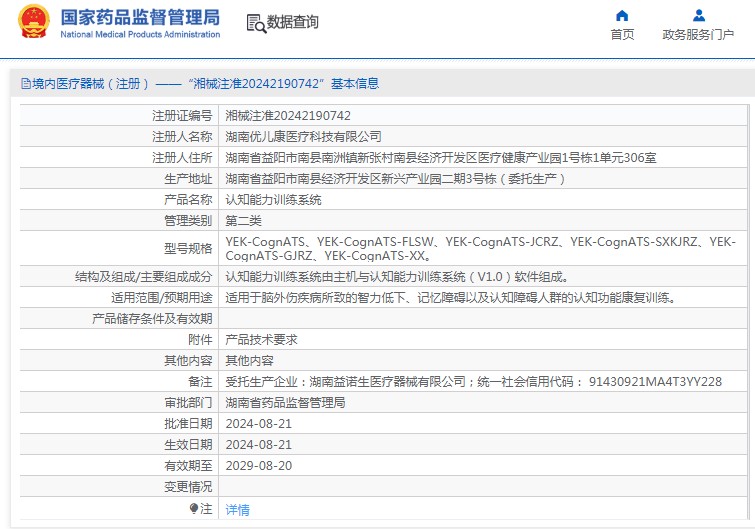
Task: Click the 数据查询 magnifier document icon
Action: (255, 23)
